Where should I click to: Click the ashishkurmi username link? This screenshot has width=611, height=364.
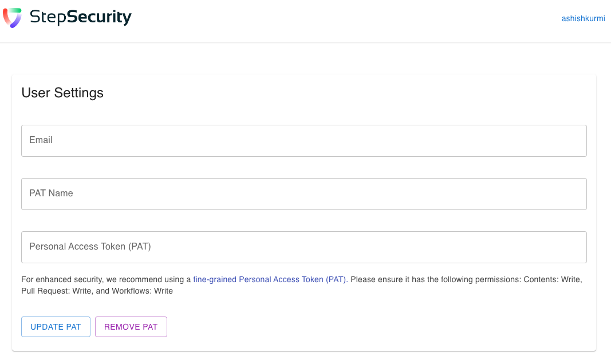click(583, 18)
